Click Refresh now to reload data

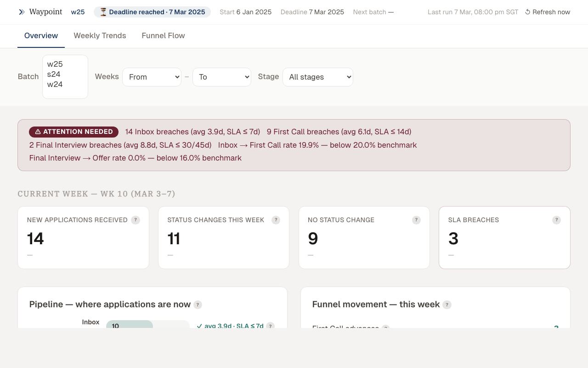[552, 12]
